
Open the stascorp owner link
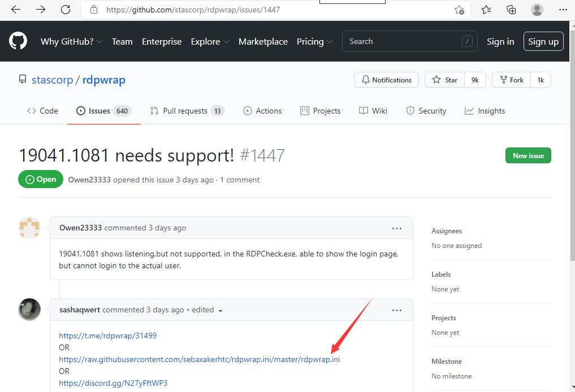(x=53, y=80)
